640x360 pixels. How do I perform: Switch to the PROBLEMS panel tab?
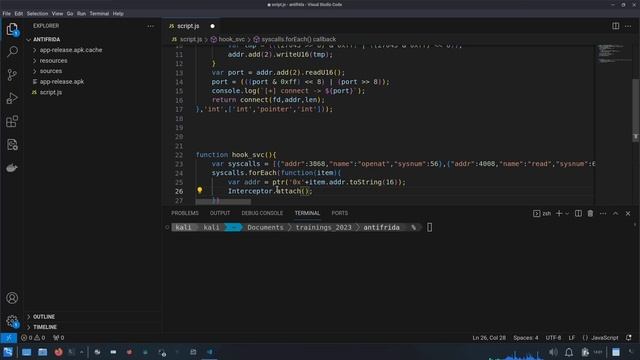(x=185, y=213)
